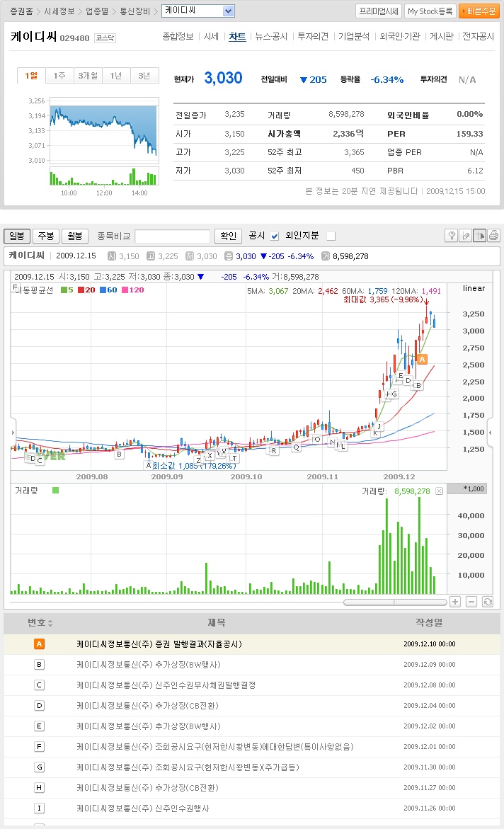Select the 3개월 chart period tab
The height and width of the screenshot is (829, 504).
(x=88, y=76)
